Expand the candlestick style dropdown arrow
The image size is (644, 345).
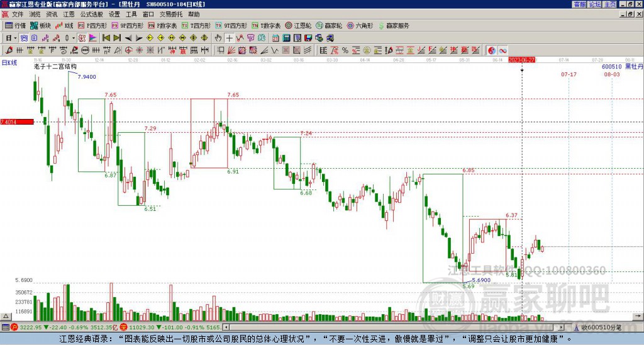coord(74,38)
